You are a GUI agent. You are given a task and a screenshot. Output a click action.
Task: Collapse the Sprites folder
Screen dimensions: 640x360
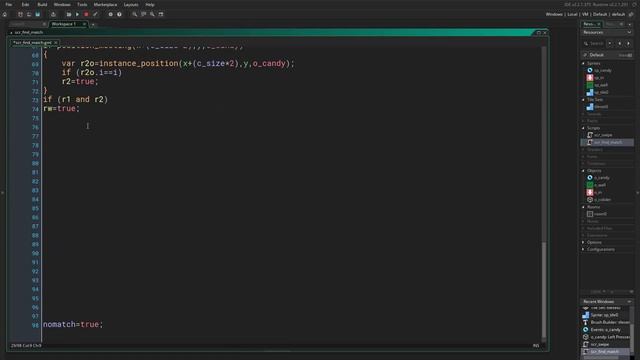pyautogui.click(x=583, y=64)
